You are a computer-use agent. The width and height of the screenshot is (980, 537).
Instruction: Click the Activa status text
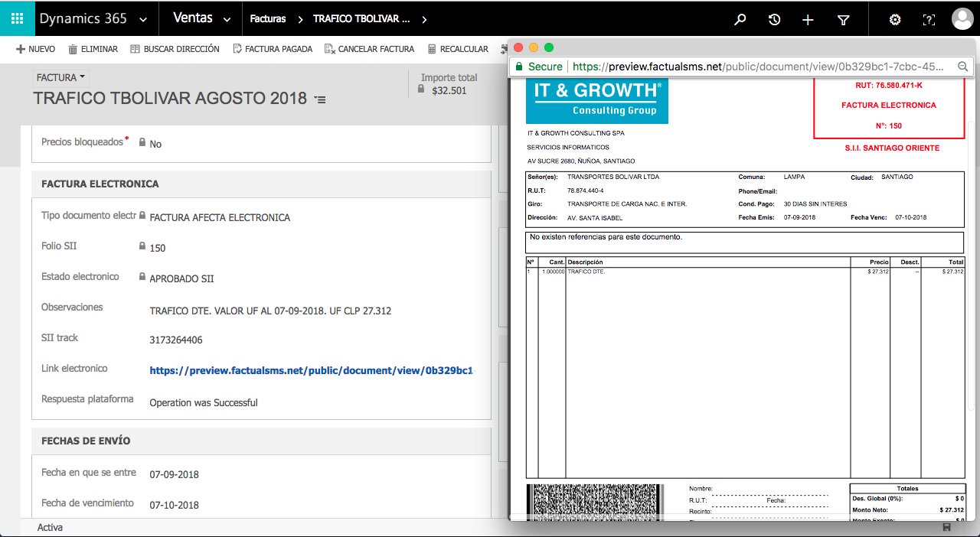(50, 528)
